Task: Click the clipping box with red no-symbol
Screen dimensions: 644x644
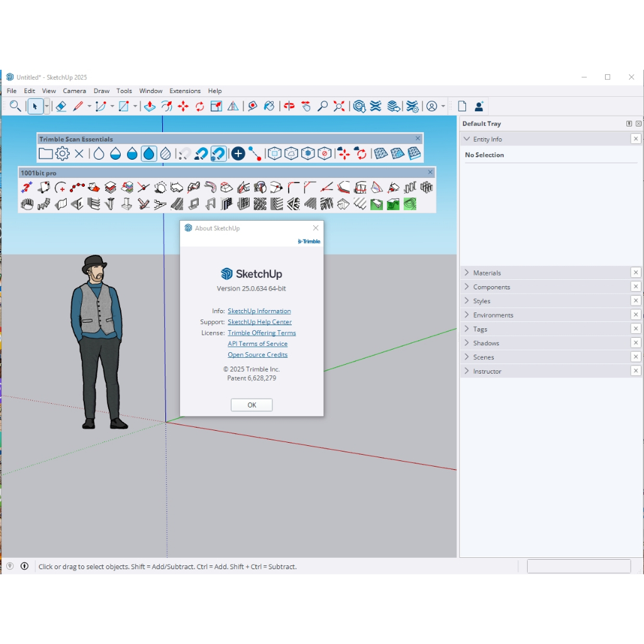Action: [x=325, y=153]
